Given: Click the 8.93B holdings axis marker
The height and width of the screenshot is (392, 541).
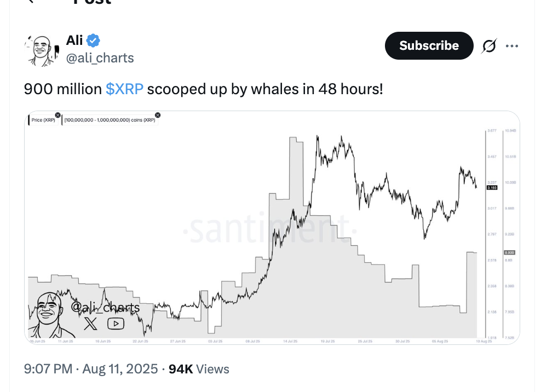Looking at the screenshot, I should click(508, 252).
